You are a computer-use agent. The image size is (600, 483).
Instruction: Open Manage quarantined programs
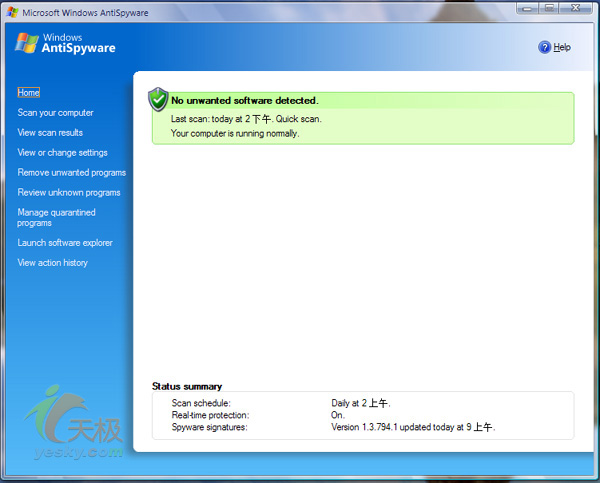56,217
